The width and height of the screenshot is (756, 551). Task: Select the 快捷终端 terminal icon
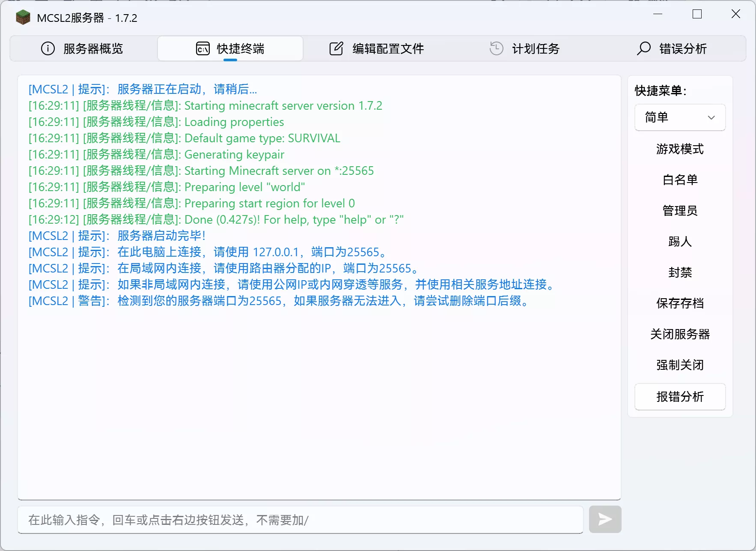click(202, 48)
